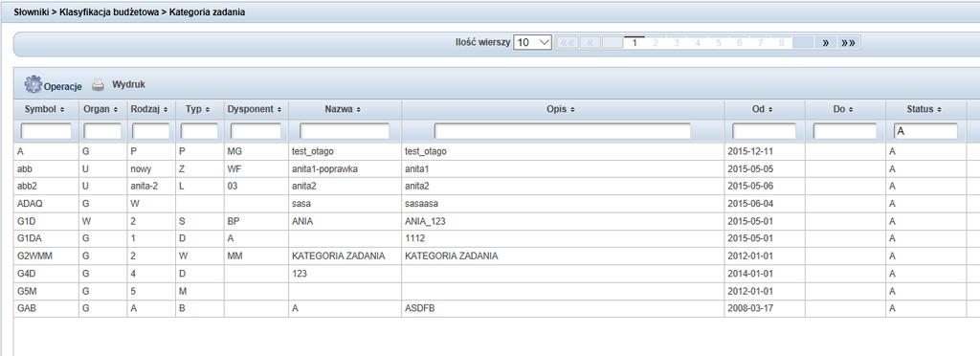Select page 3 in paginator
The width and height of the screenshot is (980, 356).
(677, 42)
